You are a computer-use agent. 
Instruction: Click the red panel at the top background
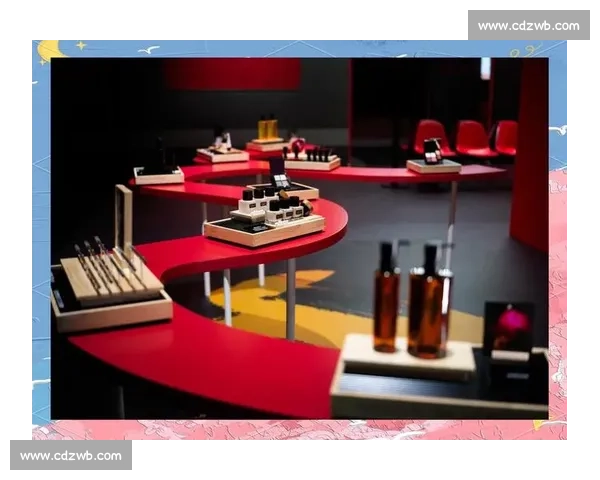click(x=232, y=73)
